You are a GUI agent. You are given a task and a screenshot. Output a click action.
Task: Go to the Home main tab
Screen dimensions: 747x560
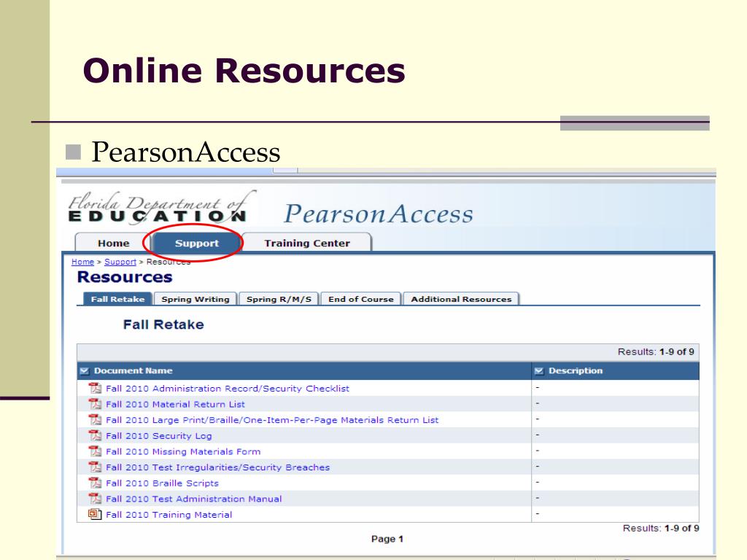click(113, 243)
